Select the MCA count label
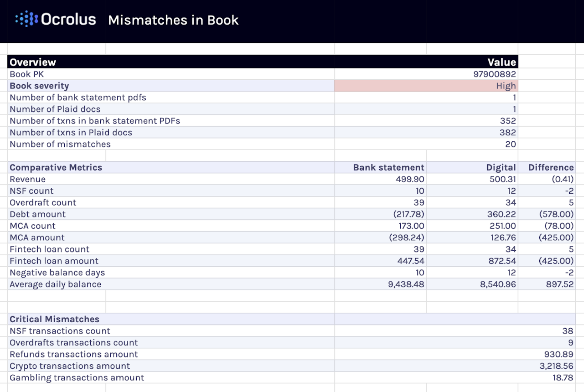The height and width of the screenshot is (392, 584). (x=32, y=226)
